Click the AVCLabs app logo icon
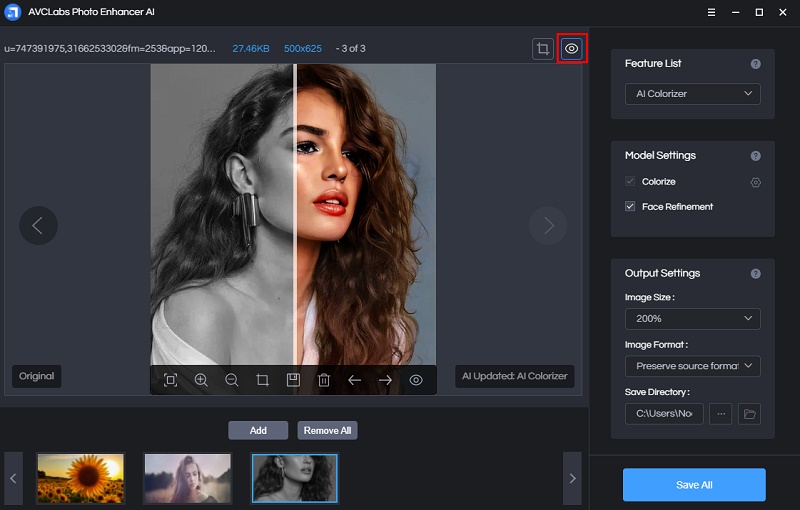Viewport: 800px width, 510px height. click(x=13, y=12)
